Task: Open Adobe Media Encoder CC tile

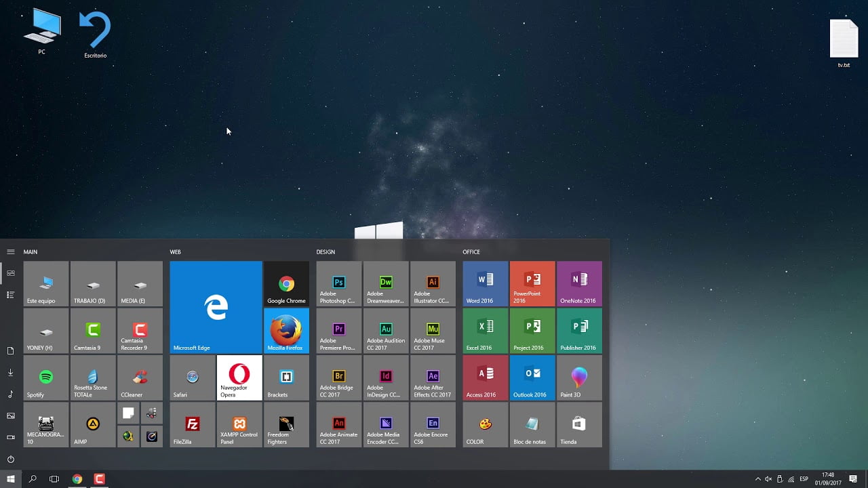Action: click(386, 424)
